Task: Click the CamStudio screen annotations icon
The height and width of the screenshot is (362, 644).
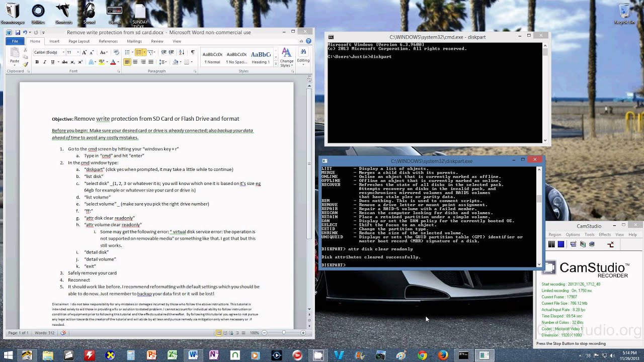Action: click(573, 244)
